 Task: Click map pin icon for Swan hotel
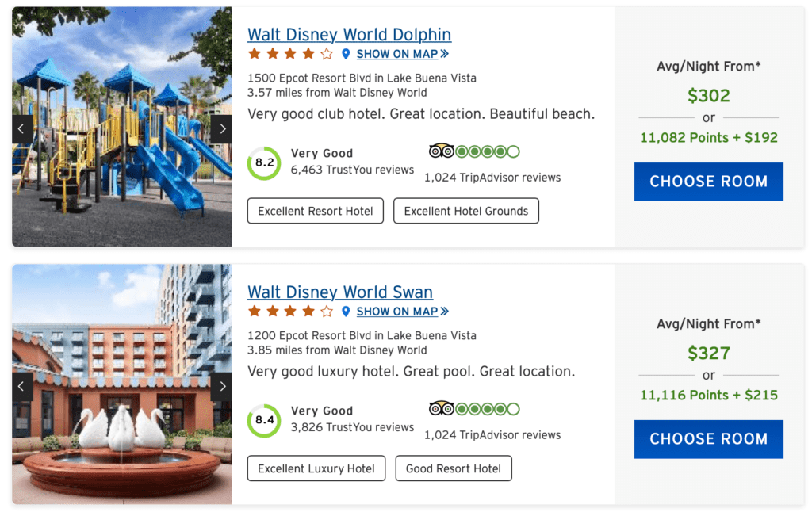coord(346,312)
